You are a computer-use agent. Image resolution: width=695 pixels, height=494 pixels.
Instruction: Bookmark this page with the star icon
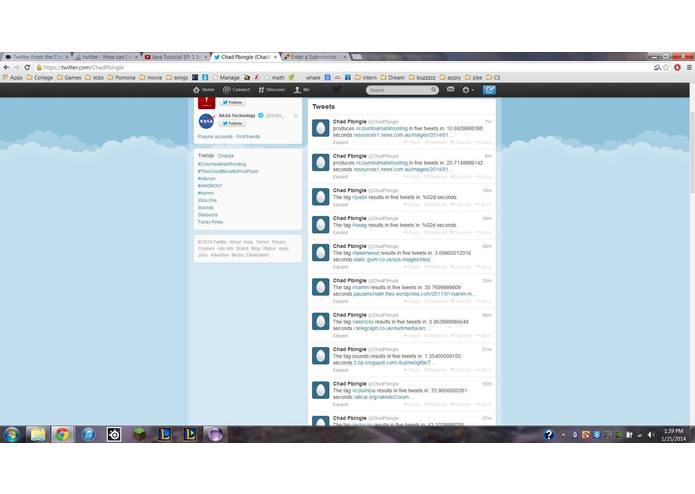click(666, 67)
